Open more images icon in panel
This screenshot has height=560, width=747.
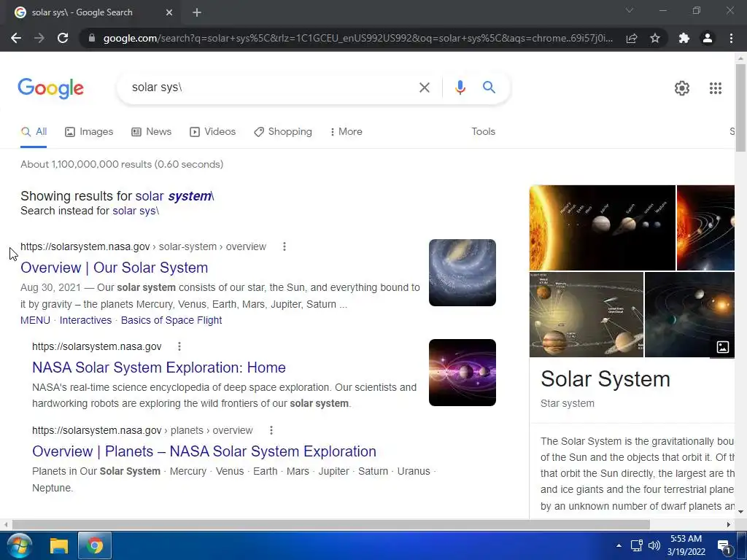click(723, 347)
